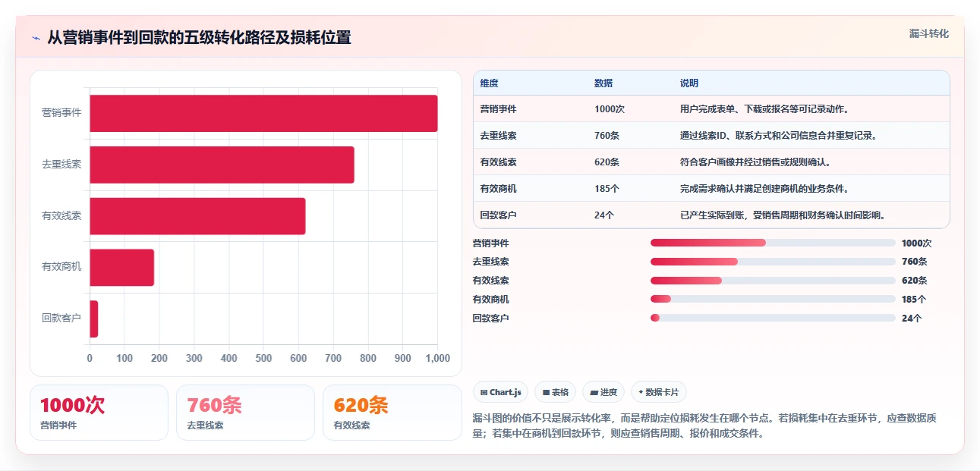Click the 去重线索 cell in the table
980x471 pixels.
[499, 136]
